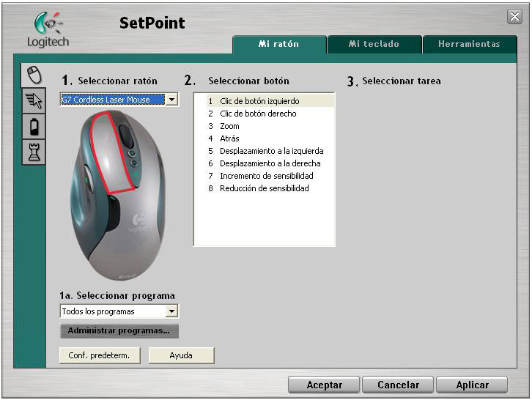Select the Mi ratón tab
Image resolution: width=532 pixels, height=400 pixels.
278,44
